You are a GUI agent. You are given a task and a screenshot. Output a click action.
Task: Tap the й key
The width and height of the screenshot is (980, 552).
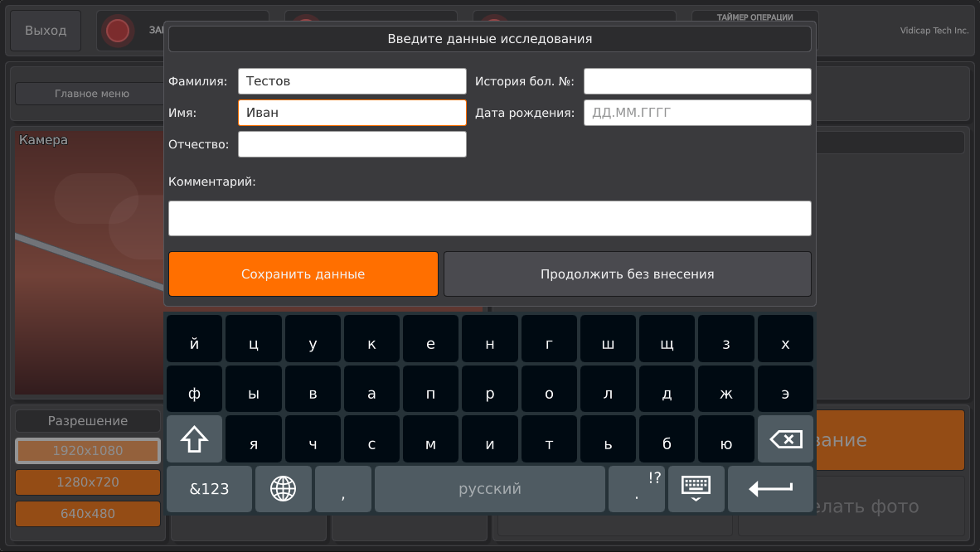tap(194, 339)
